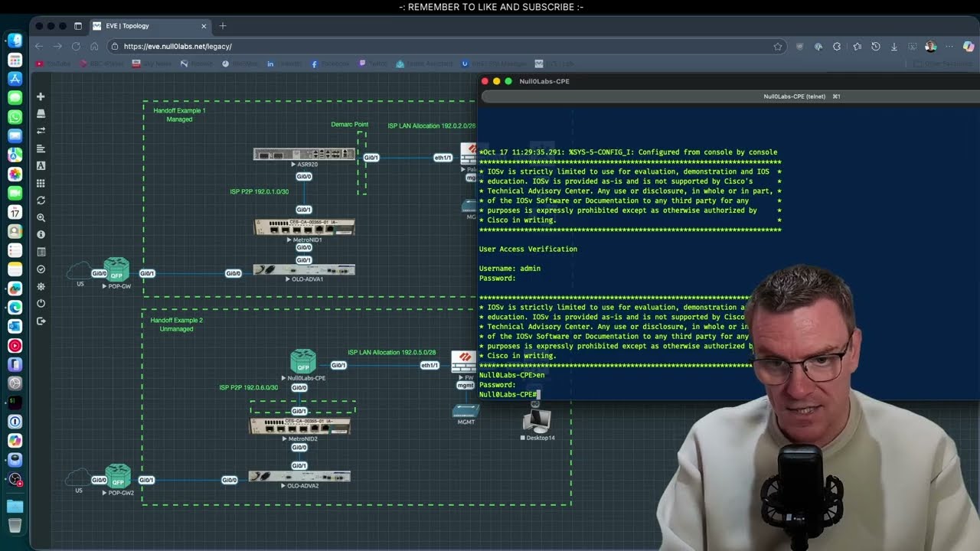Click the checkmark circle icon in EVE sidebar
The height and width of the screenshot is (551, 980).
pyautogui.click(x=41, y=269)
